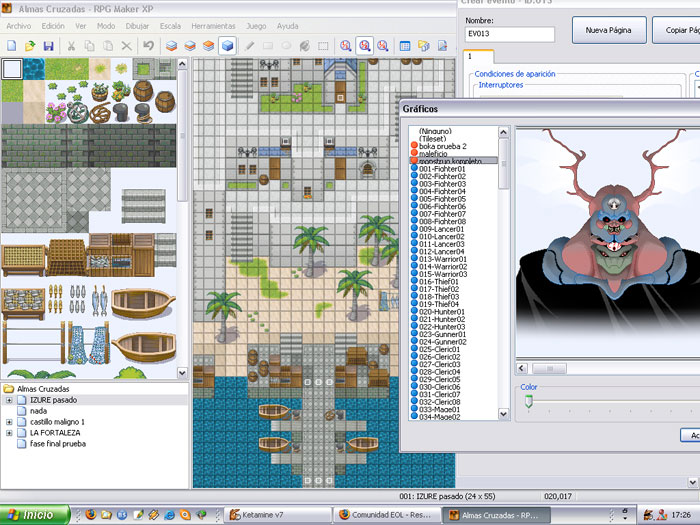Create a new project from toolbar
The width and height of the screenshot is (700, 525).
click(x=12, y=46)
